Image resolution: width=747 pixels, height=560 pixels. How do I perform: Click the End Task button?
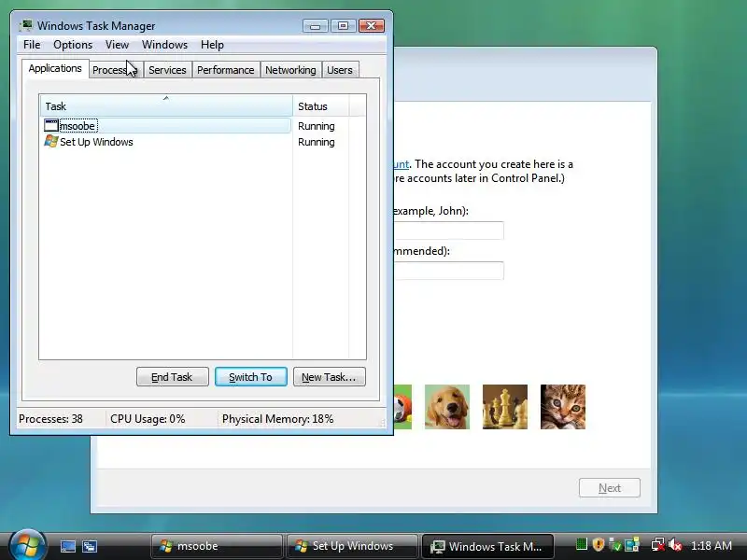[173, 377]
